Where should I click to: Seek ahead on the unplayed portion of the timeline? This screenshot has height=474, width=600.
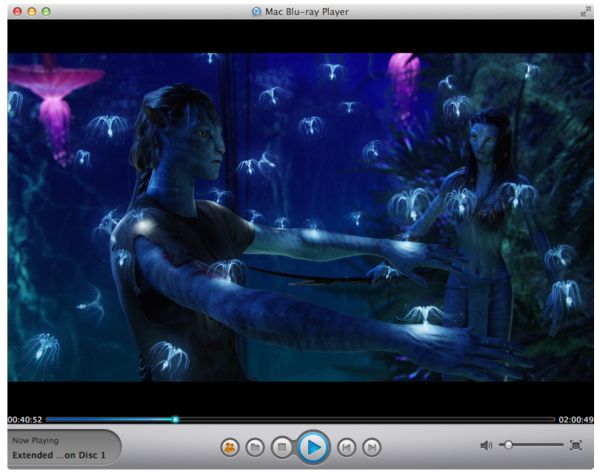point(367,419)
